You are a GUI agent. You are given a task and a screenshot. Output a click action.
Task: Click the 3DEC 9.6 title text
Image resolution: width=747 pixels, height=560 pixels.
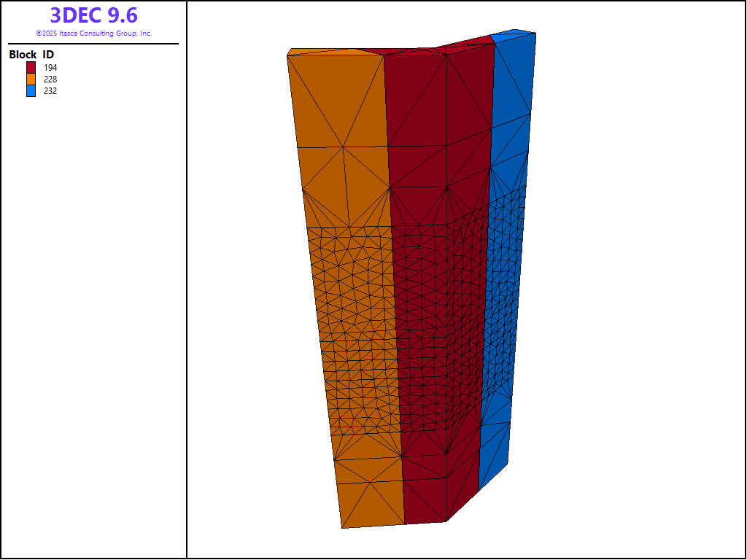[x=93, y=15]
